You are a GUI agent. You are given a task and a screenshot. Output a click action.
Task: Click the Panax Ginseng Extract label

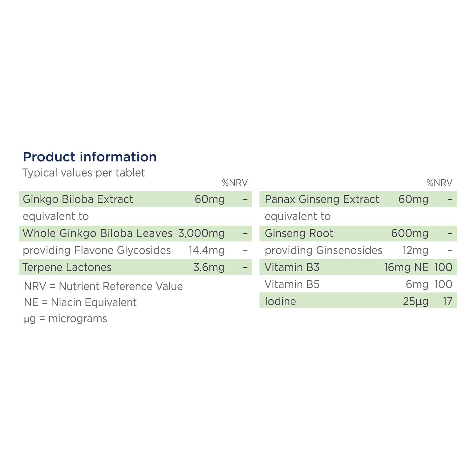[322, 199]
